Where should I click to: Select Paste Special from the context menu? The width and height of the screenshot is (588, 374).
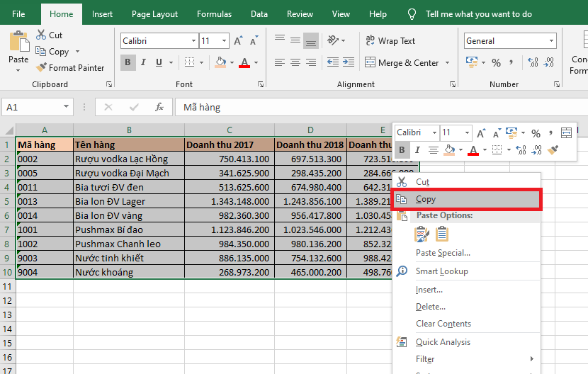click(x=443, y=253)
